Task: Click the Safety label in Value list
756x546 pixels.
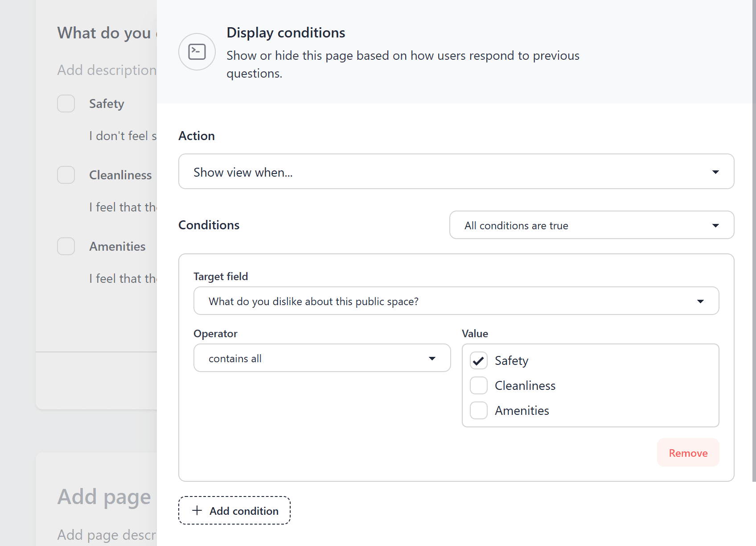Action: [511, 360]
